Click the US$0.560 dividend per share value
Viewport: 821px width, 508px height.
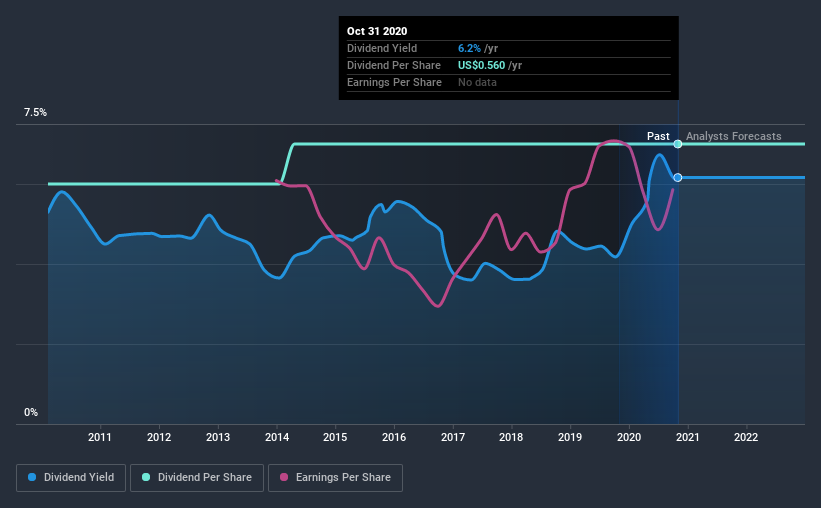[482, 65]
